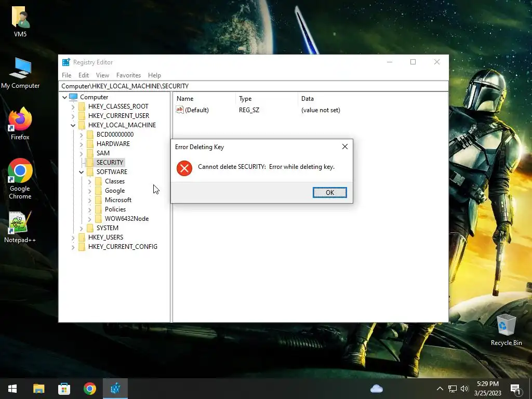Collapse the Computer tree node

pyautogui.click(x=64, y=97)
